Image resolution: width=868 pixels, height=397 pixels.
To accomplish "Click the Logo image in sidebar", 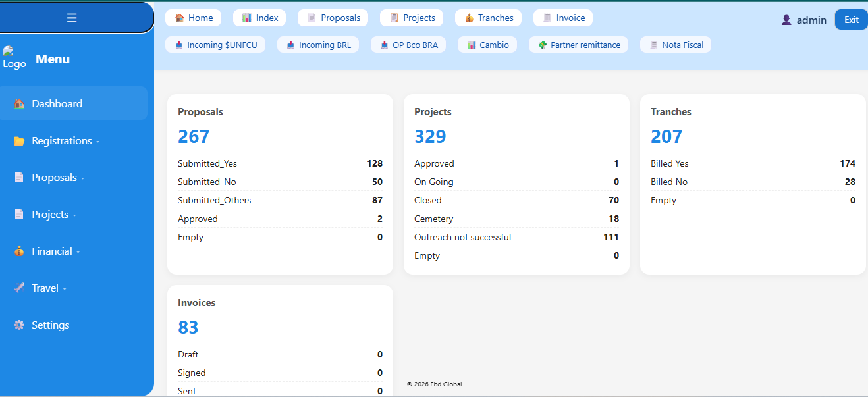I will (x=14, y=58).
